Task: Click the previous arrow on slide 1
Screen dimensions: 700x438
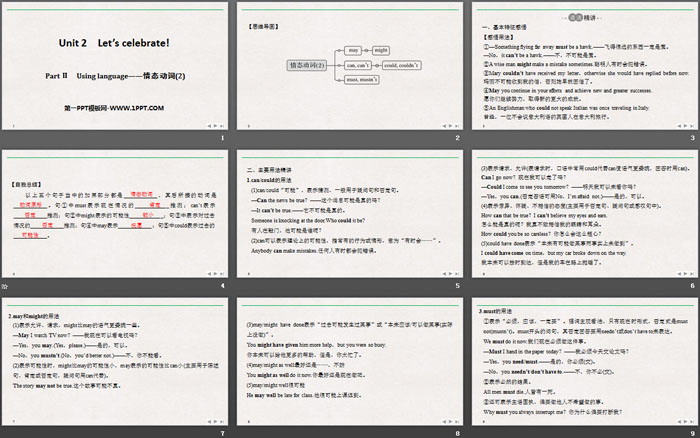Action: coord(209,126)
